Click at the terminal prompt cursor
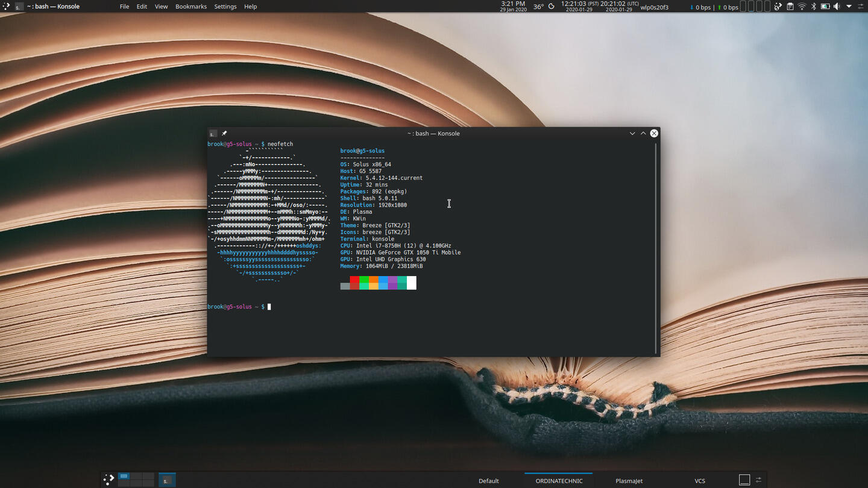868x488 pixels. coord(269,307)
